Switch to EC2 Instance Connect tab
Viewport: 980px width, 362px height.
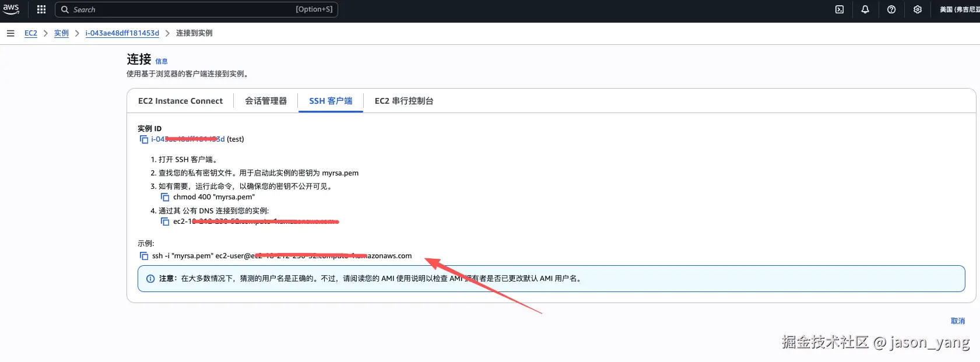click(180, 101)
